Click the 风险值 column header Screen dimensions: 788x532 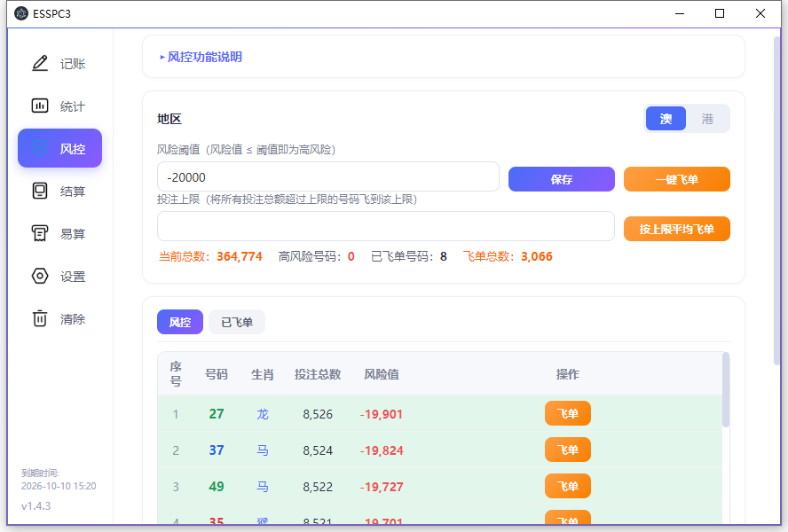click(382, 374)
